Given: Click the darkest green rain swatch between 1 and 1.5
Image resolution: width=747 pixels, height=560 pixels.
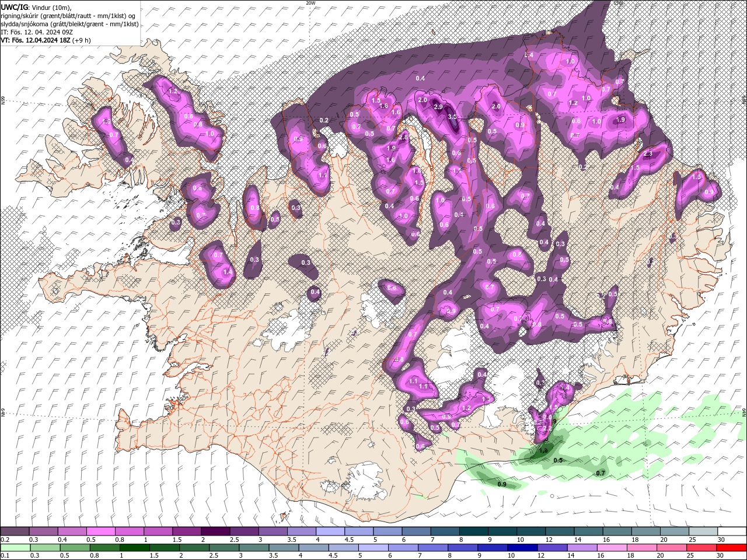Looking at the screenshot, I should (x=134, y=548).
